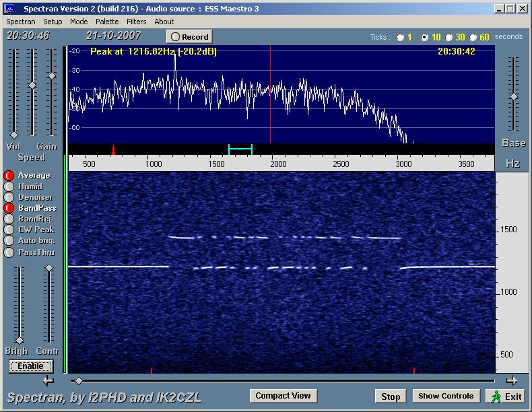Enable the Humid filter option
Image resolution: width=532 pixels, height=412 pixels.
(x=9, y=186)
